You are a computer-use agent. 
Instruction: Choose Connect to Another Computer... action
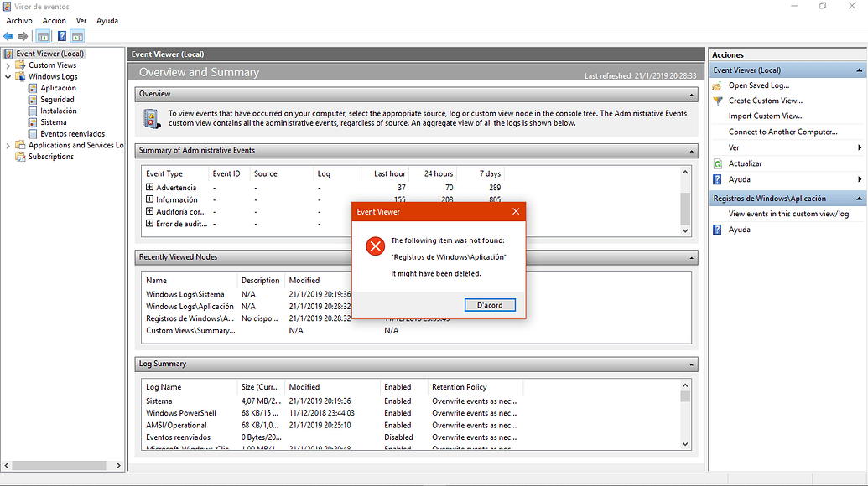[x=782, y=132]
